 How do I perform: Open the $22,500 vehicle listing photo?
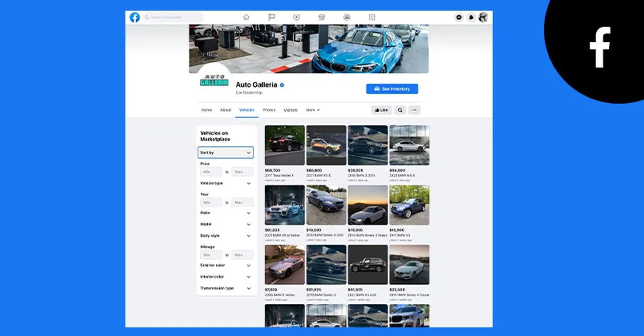click(410, 265)
